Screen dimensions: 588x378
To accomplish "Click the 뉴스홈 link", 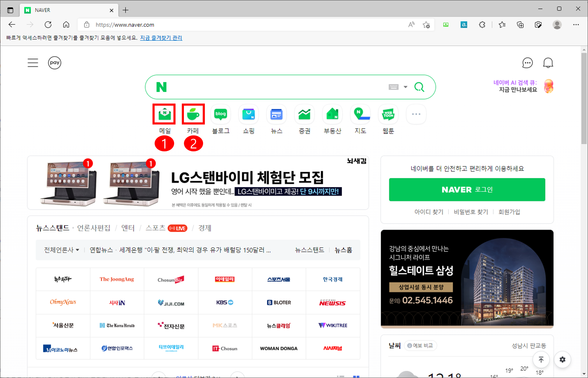I will 343,250.
